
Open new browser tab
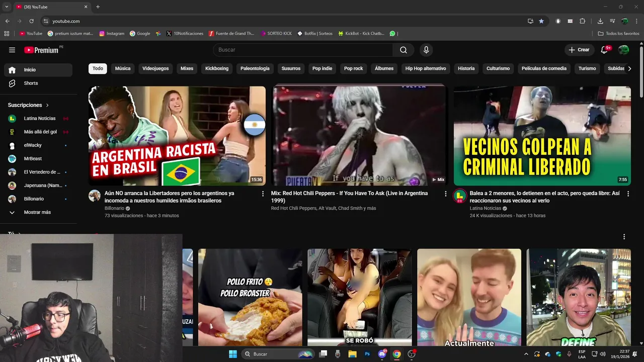(98, 7)
